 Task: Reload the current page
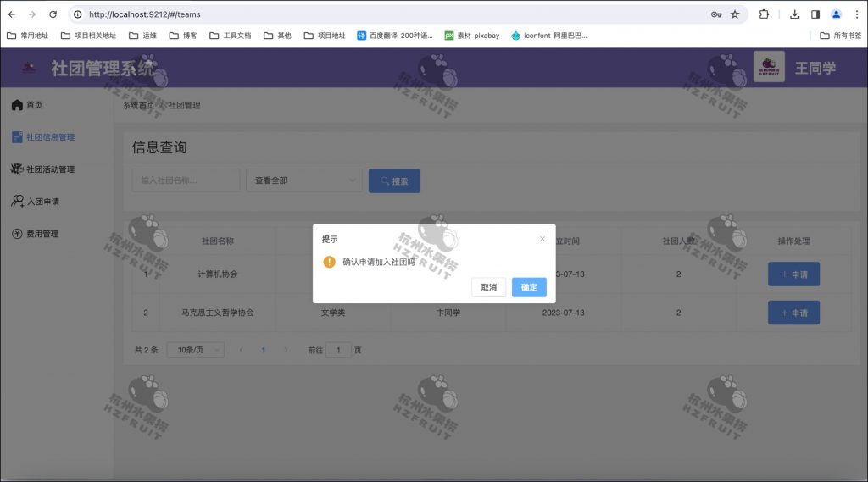53,14
